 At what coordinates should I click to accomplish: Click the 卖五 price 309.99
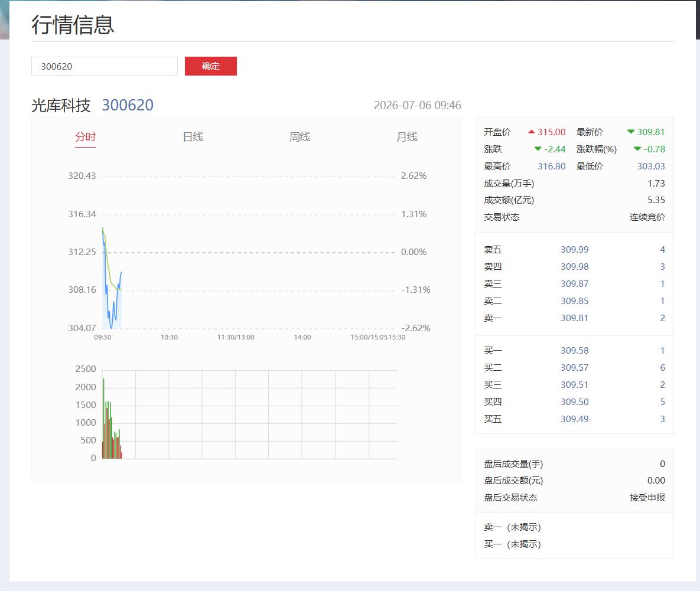(x=575, y=250)
